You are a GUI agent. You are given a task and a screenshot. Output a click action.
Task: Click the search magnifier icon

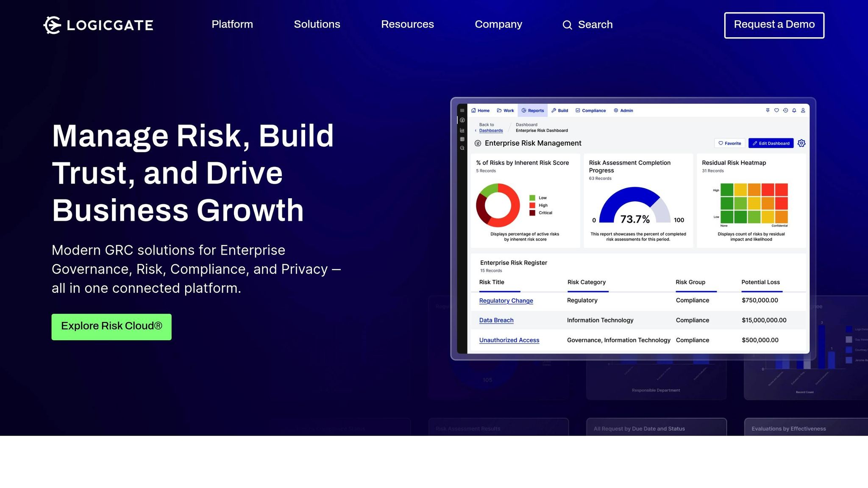tap(567, 25)
